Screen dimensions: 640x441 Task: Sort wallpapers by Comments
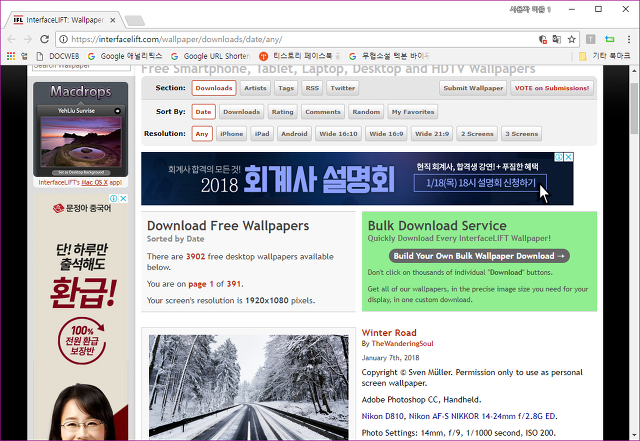323,112
